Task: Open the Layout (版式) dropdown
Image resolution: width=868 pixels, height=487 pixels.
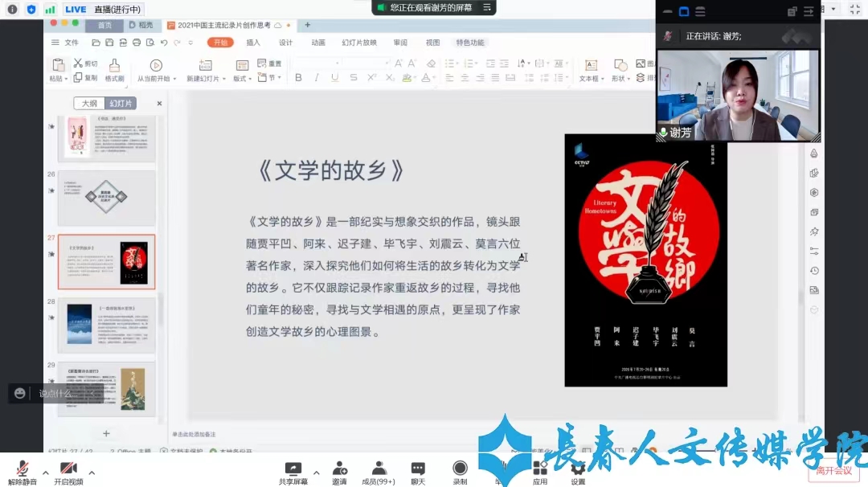Action: coord(243,78)
